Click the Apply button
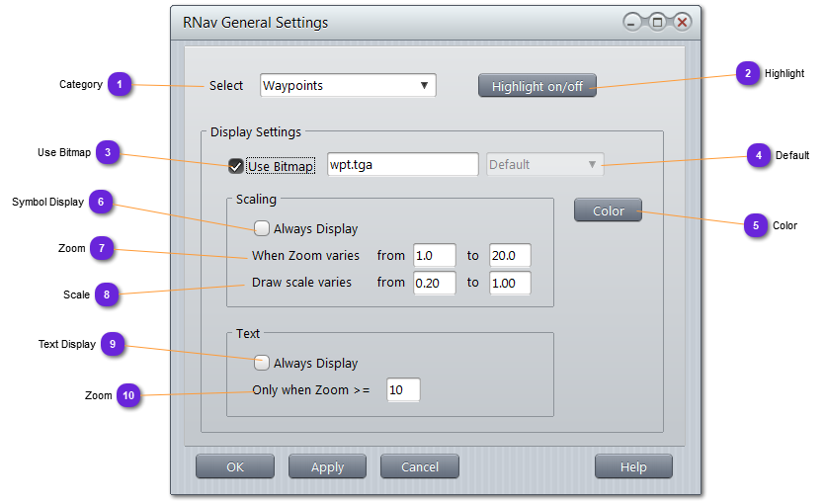Screen dimensions: 825x504 [327, 466]
